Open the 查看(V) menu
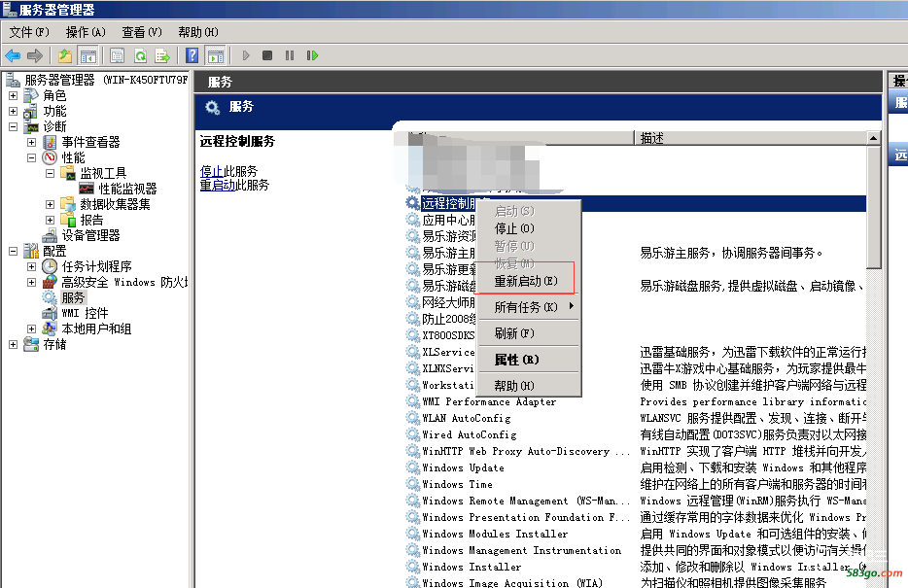 [x=142, y=32]
